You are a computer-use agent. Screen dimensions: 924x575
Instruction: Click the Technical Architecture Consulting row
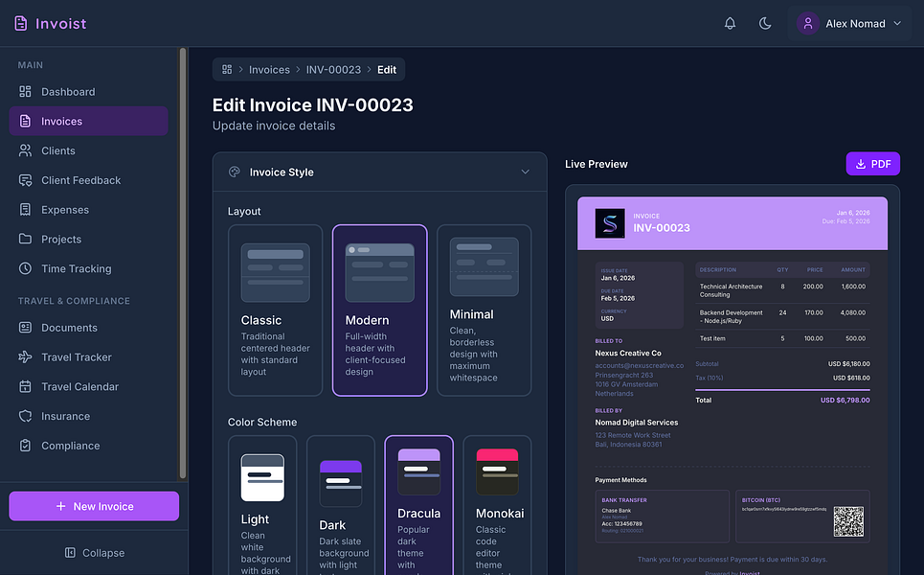point(782,290)
